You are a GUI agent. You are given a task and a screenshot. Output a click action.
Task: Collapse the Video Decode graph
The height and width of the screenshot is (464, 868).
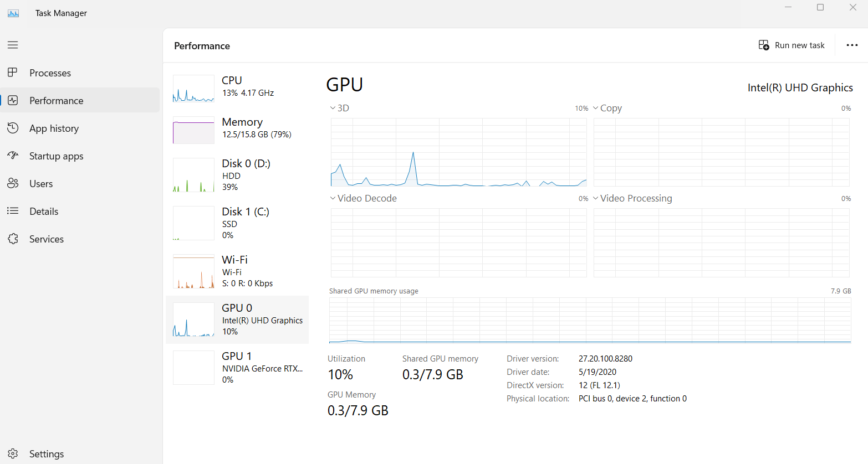pos(333,198)
